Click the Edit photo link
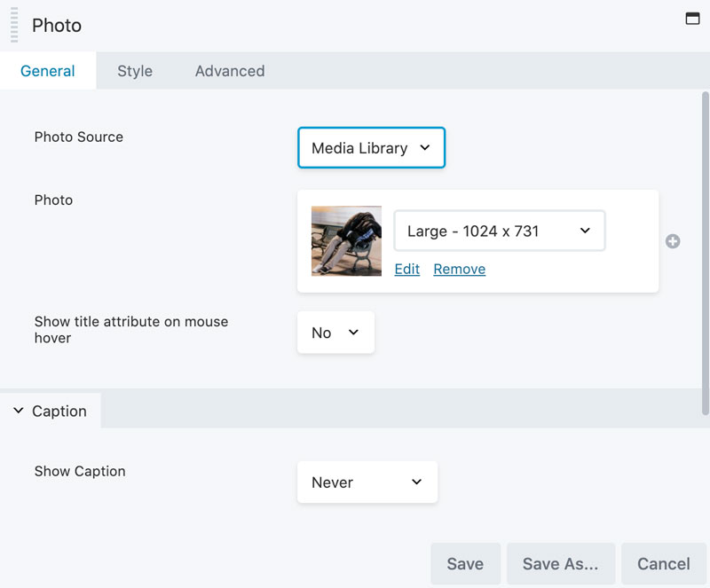The image size is (710, 588). click(406, 269)
